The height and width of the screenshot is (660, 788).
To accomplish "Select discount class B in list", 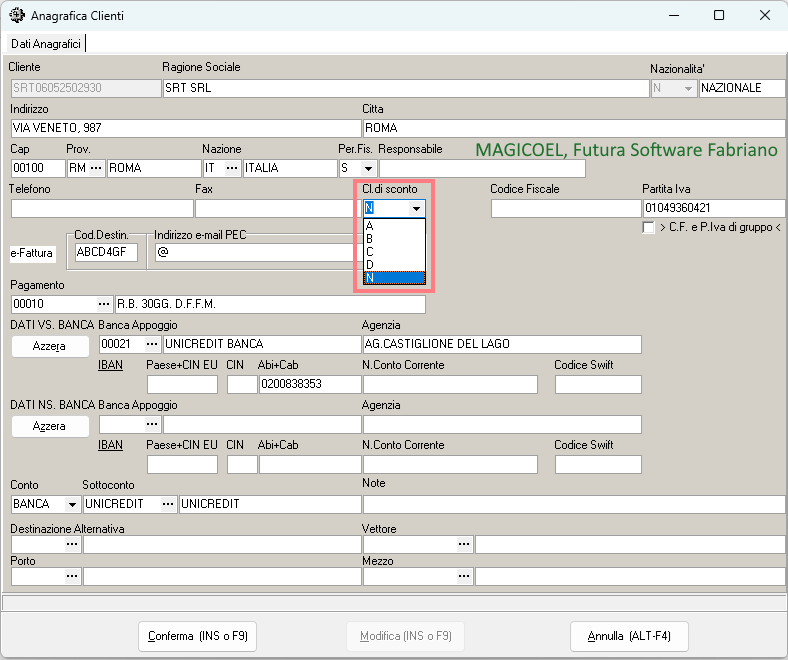I will (x=394, y=239).
